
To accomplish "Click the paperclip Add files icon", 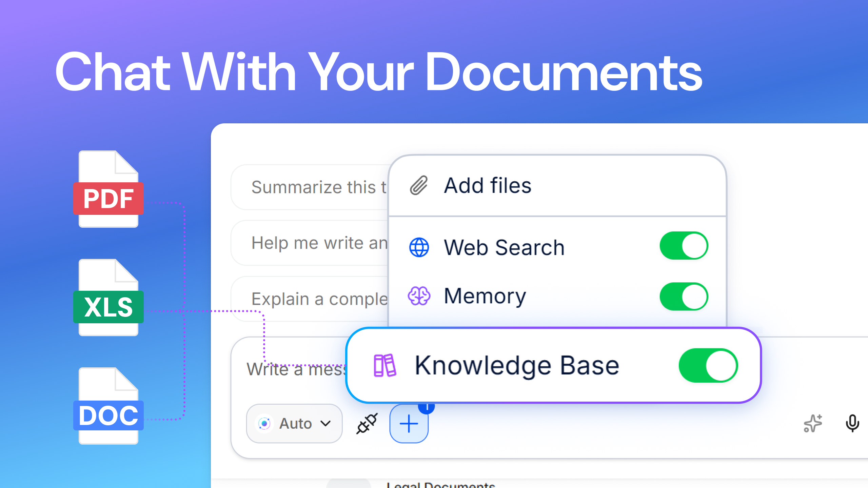I will [419, 185].
